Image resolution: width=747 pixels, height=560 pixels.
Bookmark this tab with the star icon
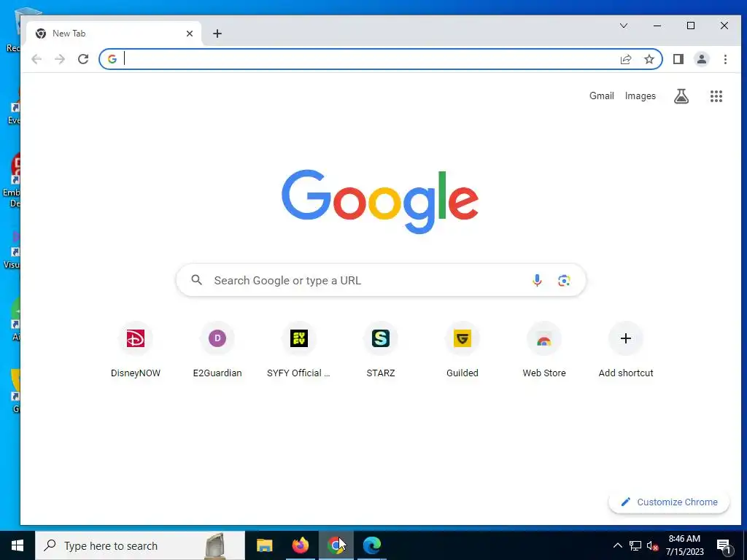coord(649,59)
